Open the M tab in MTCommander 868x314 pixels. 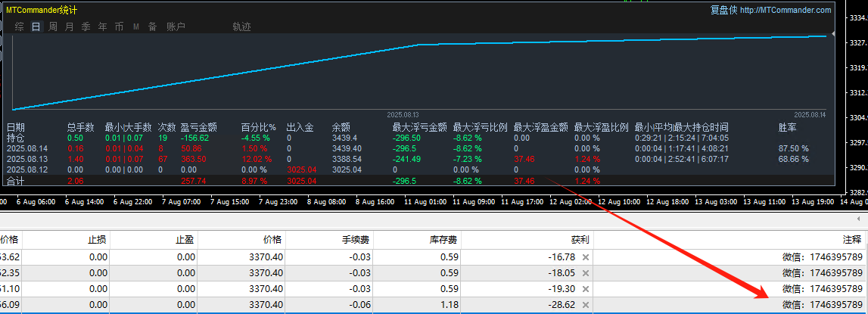coord(136,26)
